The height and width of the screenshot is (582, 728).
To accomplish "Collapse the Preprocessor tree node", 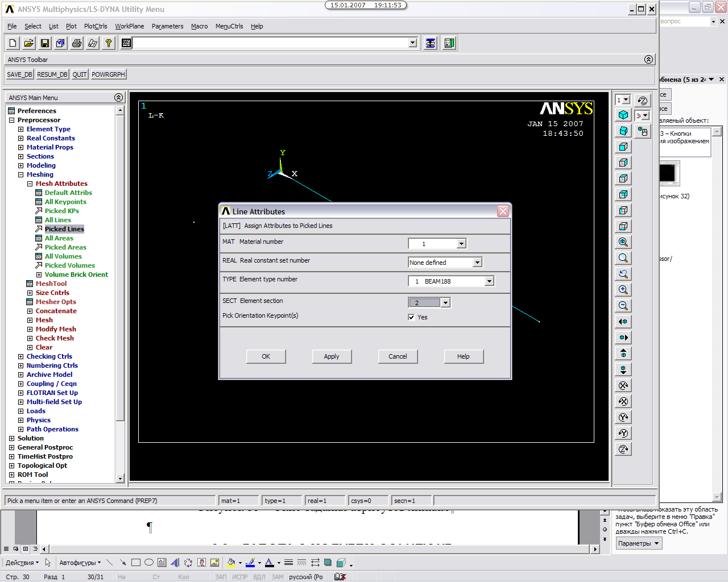I will (11, 120).
